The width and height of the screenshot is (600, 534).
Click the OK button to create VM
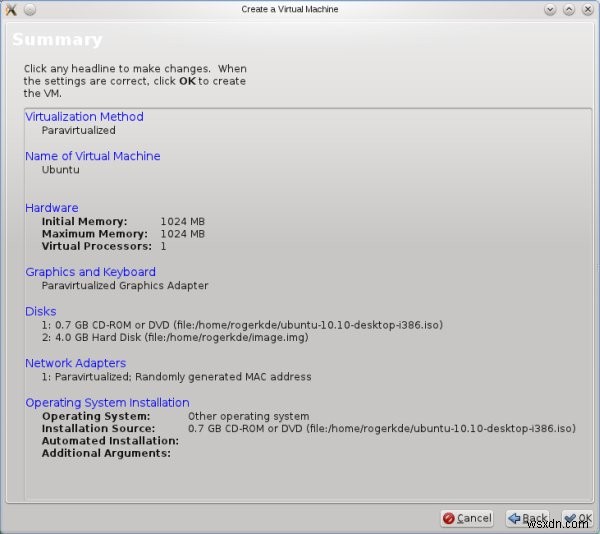578,518
